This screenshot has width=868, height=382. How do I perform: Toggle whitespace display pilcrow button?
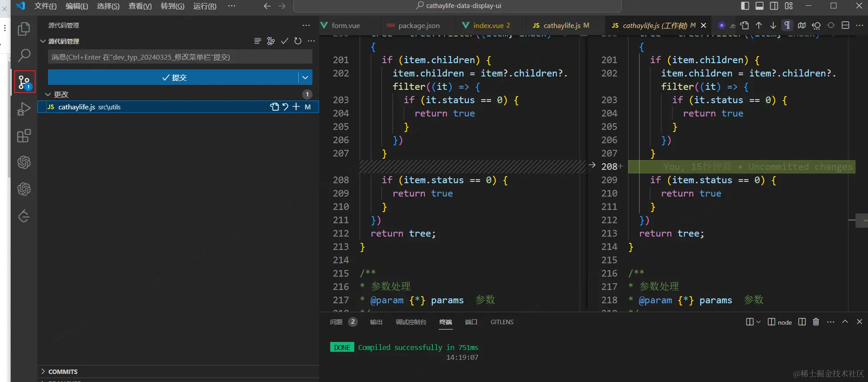(787, 25)
